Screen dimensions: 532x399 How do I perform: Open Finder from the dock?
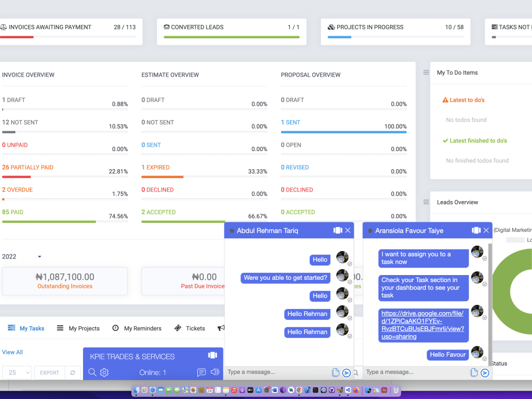[x=136, y=390]
